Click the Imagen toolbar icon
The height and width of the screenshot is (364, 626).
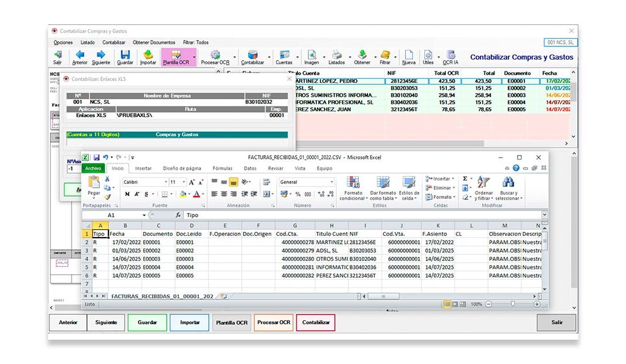[311, 57]
